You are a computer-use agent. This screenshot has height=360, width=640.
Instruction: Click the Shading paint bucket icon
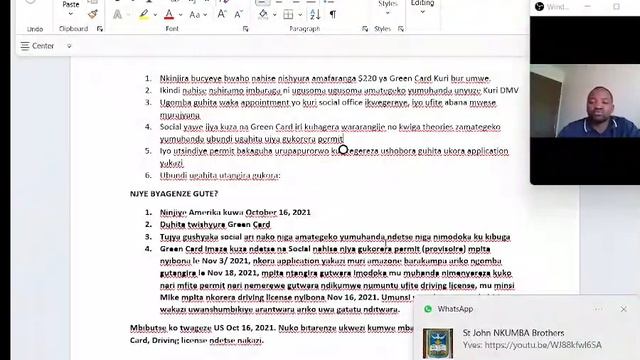[x=264, y=14]
